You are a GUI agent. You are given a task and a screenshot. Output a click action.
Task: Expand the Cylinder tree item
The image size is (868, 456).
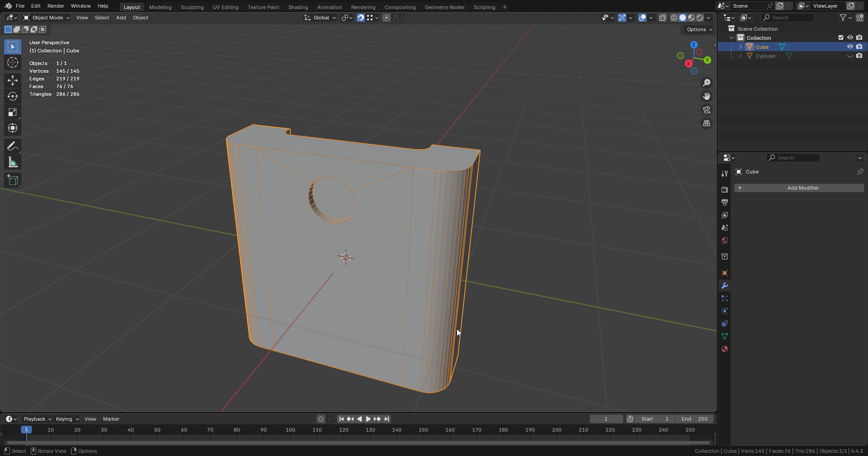[x=741, y=56]
